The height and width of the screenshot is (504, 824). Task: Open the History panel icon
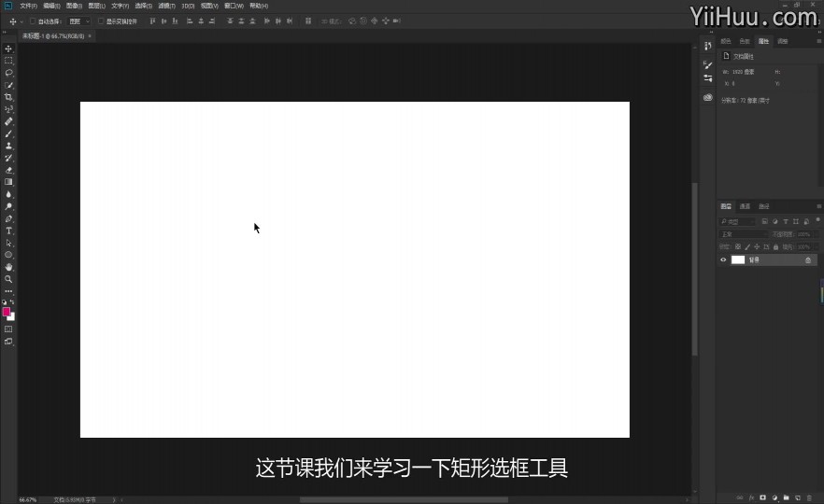(708, 47)
